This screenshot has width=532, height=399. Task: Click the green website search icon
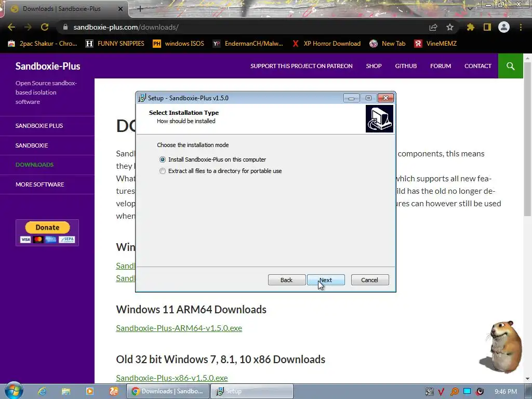coord(510,66)
